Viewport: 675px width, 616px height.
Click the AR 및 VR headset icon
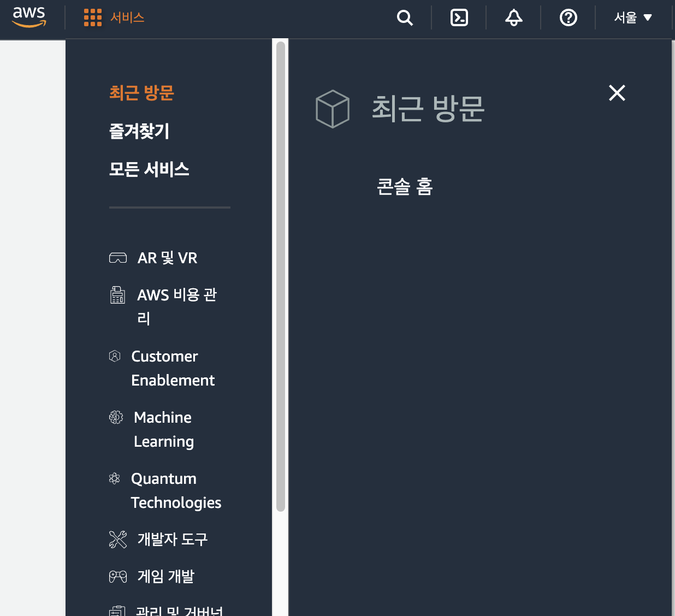[x=118, y=258]
